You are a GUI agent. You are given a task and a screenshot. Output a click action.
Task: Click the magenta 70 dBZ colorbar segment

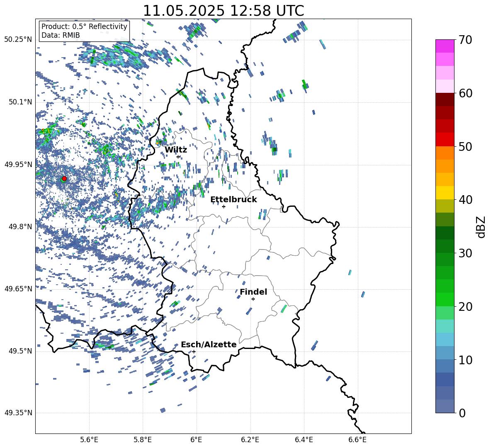445,46
